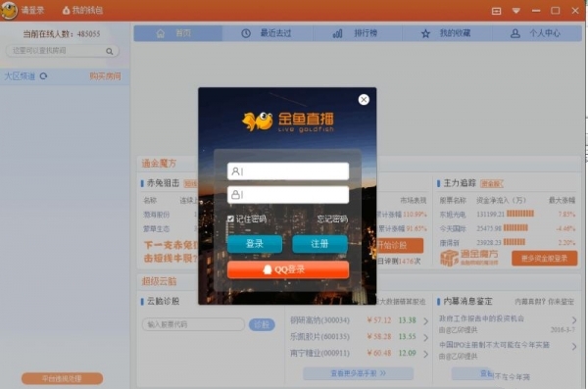
Task: Click 政府工作报告中的投资机会 news title
Action: coord(481,318)
